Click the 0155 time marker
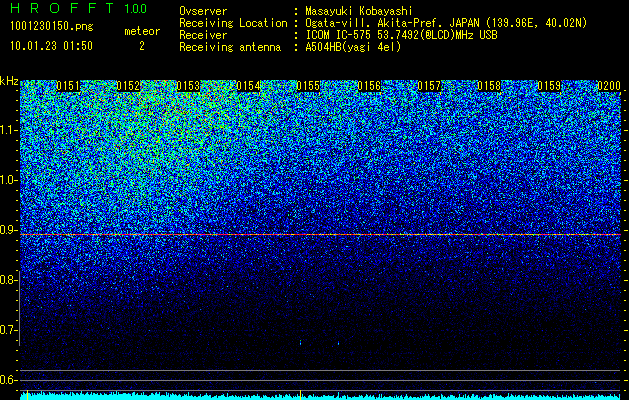Screen dimensions: 629x400 pyautogui.click(x=308, y=86)
